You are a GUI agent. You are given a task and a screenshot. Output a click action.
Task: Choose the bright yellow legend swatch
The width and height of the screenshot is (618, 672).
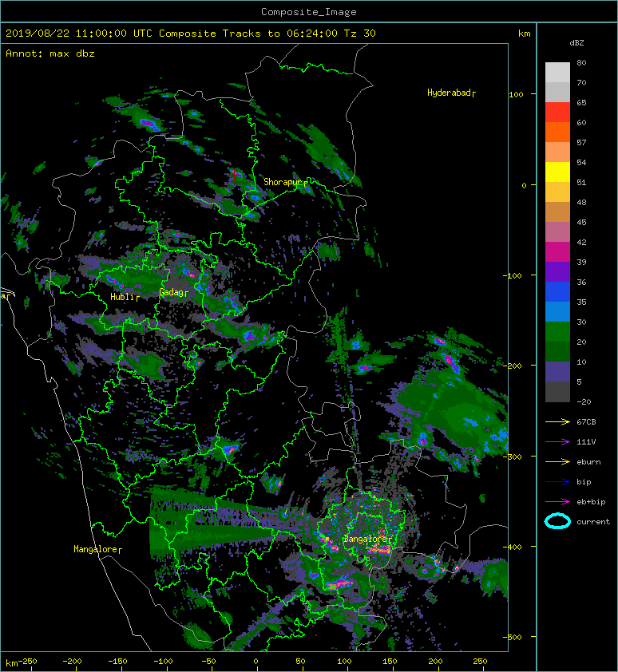[557, 172]
